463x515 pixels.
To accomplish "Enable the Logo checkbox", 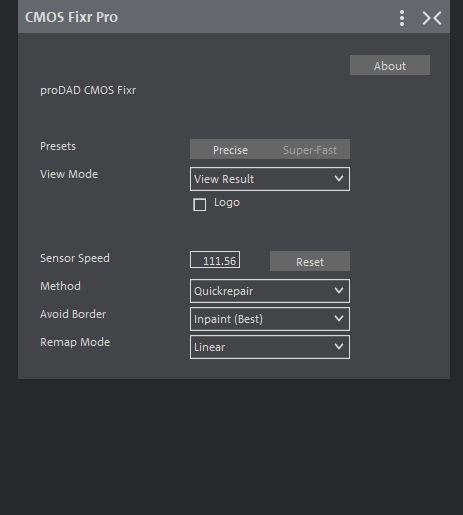I will click(199, 204).
